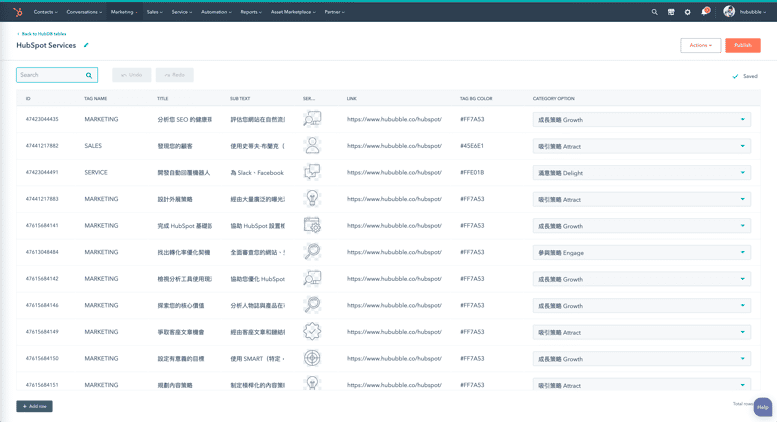Expand the 滿意策略 Delight category dropdown
This screenshot has height=422, width=777.
pyautogui.click(x=742, y=173)
